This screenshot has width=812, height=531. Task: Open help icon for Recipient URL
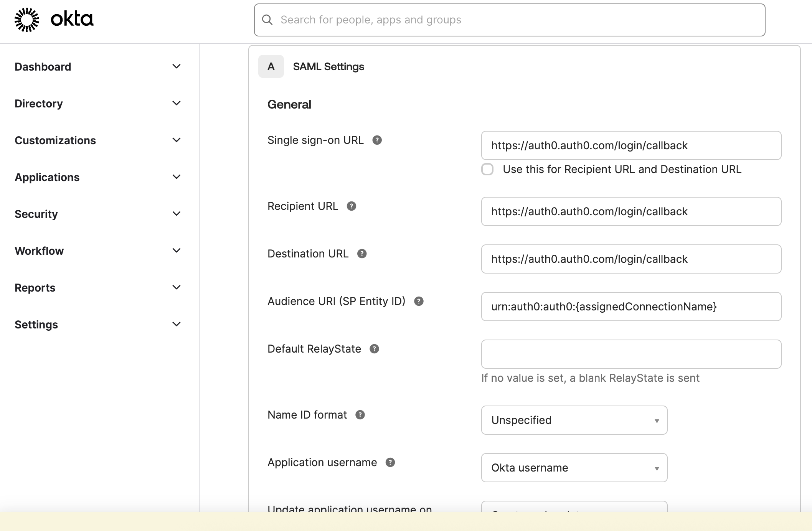click(x=352, y=206)
